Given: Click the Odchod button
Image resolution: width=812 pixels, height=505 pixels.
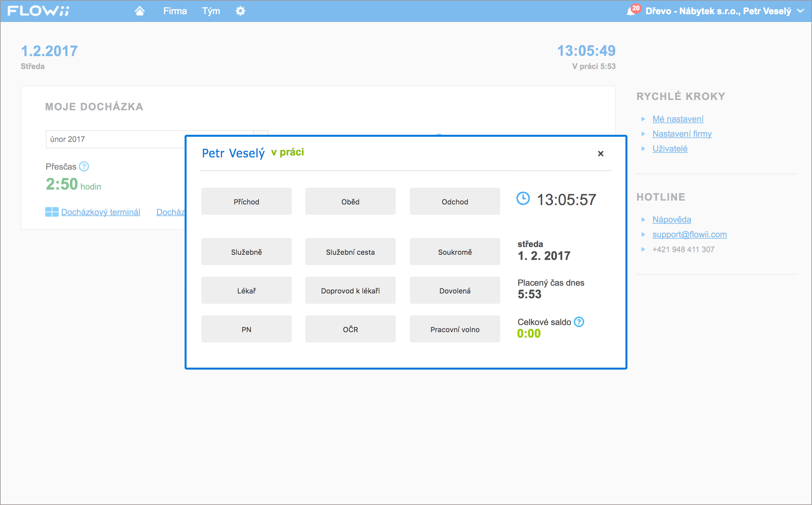Looking at the screenshot, I should 455,202.
